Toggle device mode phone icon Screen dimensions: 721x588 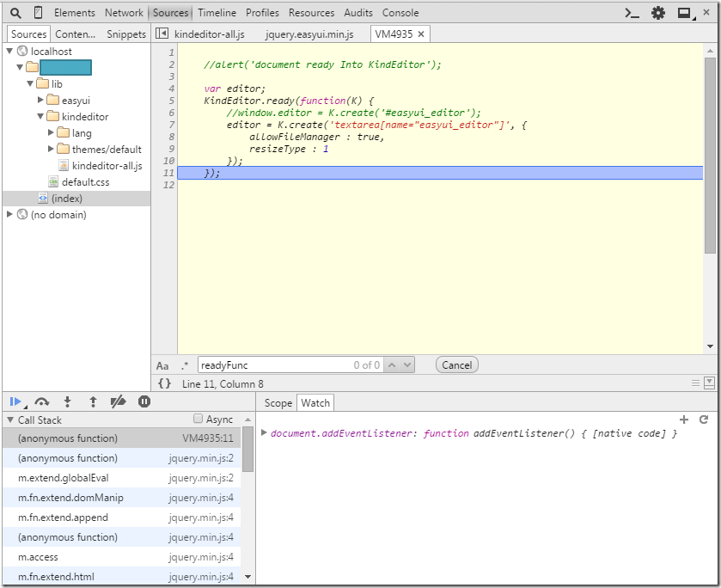[x=38, y=13]
